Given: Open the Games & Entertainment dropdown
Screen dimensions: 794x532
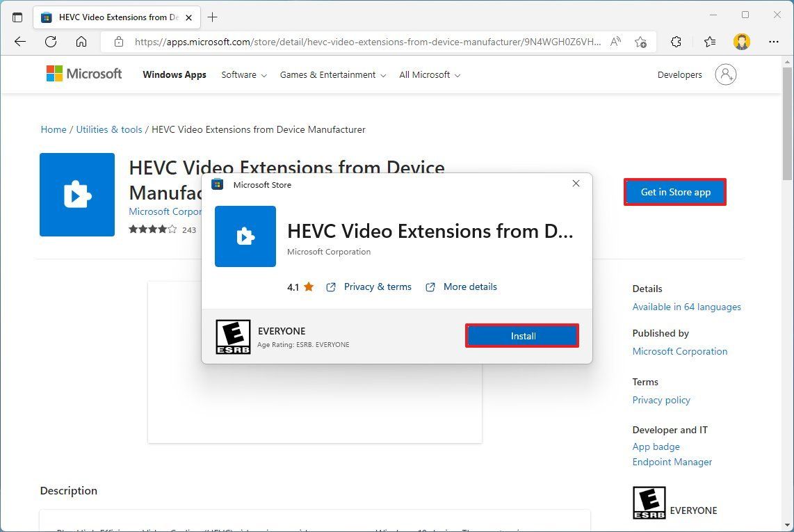Looking at the screenshot, I should click(x=332, y=74).
